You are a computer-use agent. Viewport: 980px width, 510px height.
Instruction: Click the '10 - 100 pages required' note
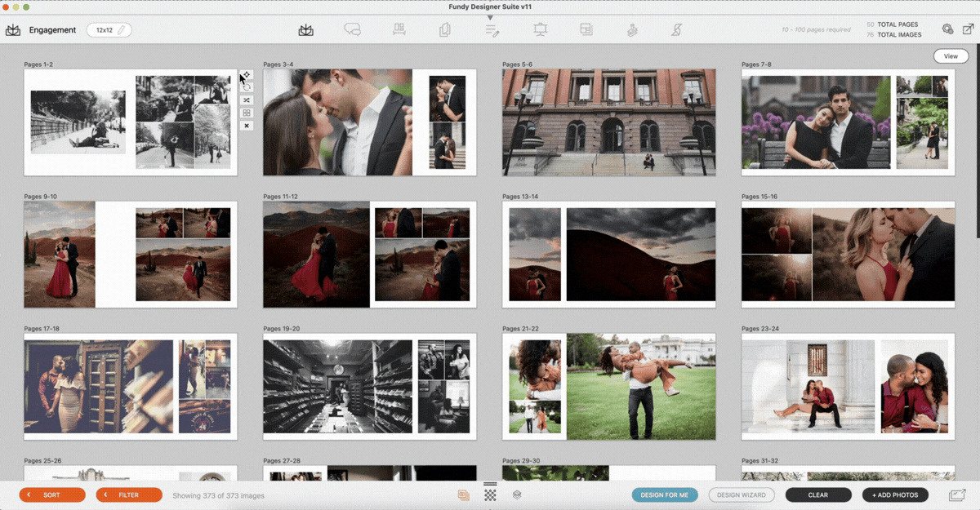[816, 30]
